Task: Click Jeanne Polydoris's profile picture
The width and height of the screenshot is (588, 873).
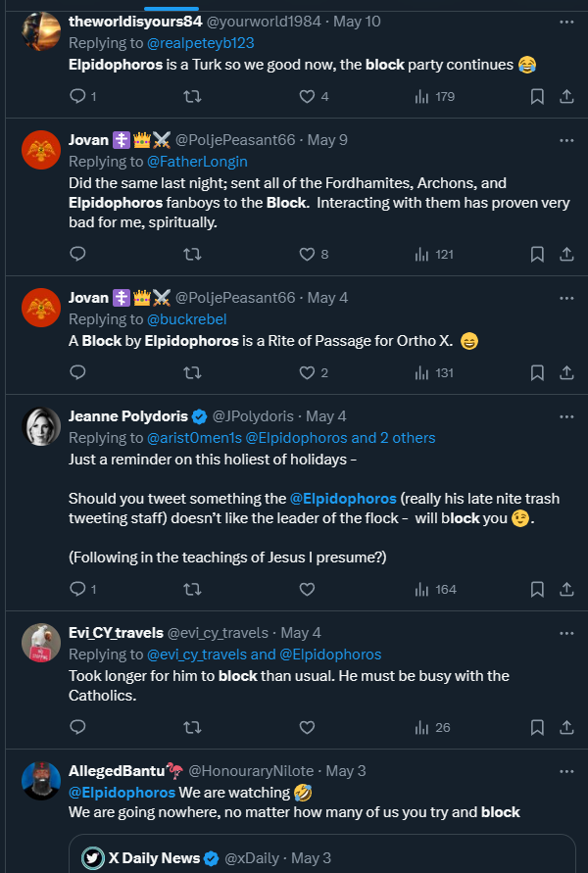Action: [x=40, y=425]
